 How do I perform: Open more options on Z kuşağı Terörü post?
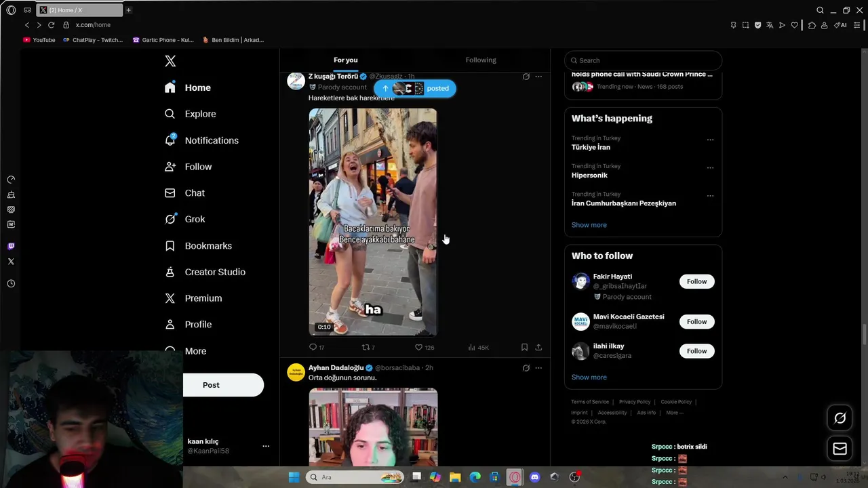[538, 77]
